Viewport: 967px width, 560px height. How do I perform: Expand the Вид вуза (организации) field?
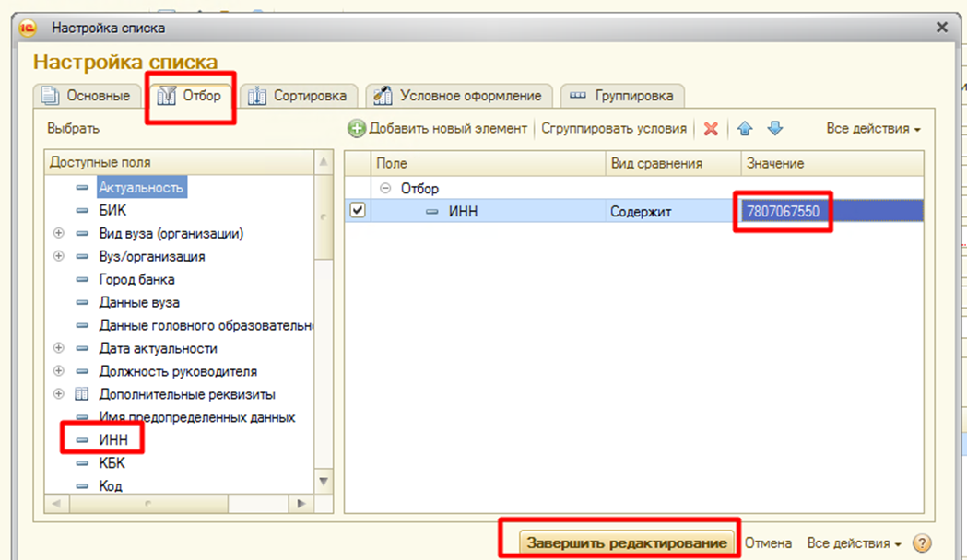[x=59, y=234]
